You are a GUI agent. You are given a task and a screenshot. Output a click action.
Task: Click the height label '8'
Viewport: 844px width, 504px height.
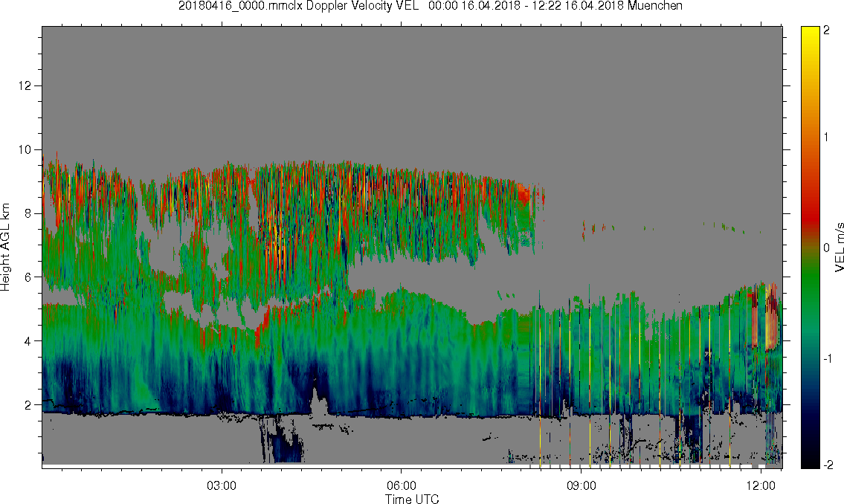(x=28, y=213)
